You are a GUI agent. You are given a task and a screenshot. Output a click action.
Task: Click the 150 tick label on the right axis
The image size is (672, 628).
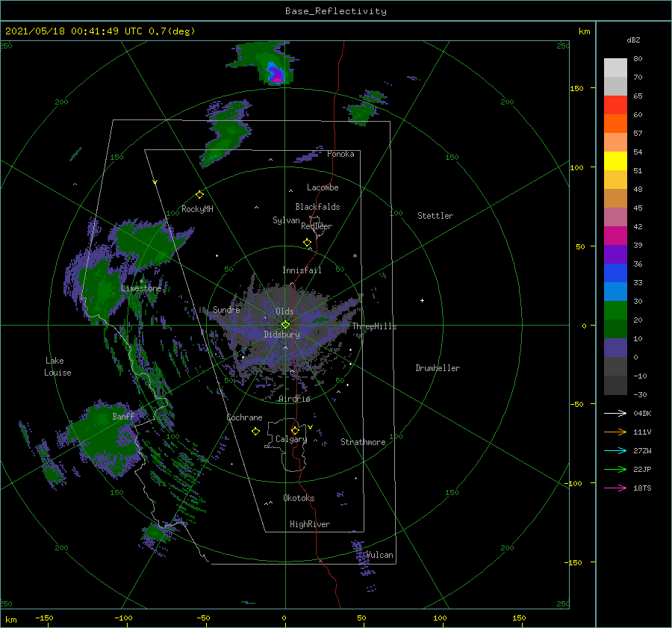click(576, 88)
